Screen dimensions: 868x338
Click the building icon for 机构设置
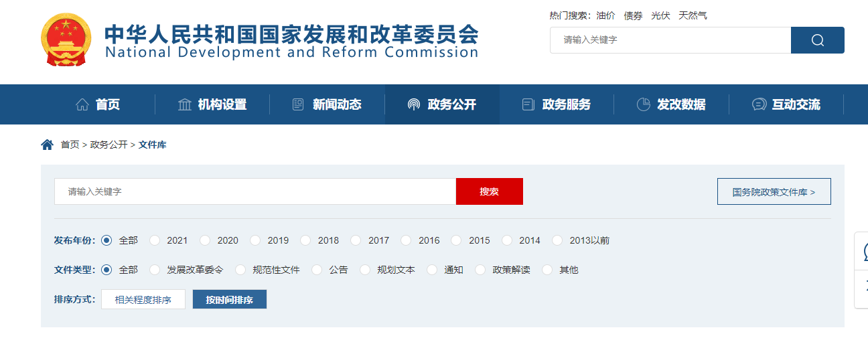184,104
